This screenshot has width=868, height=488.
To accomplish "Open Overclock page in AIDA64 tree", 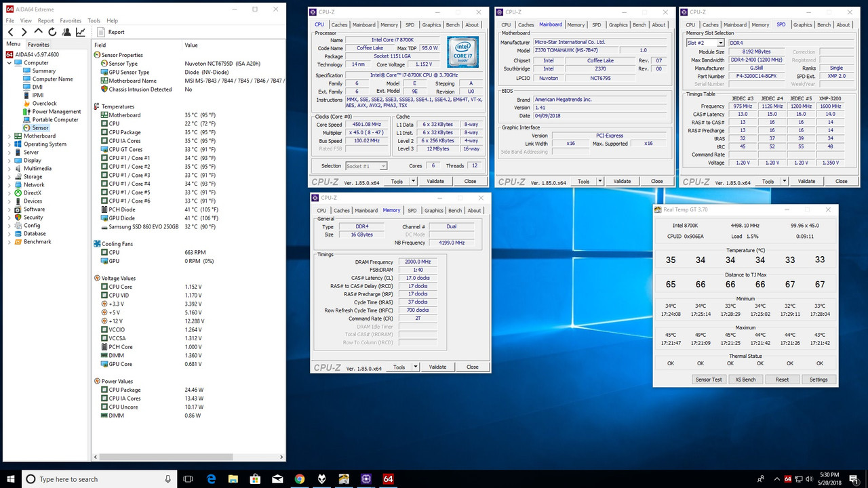I will coord(44,104).
